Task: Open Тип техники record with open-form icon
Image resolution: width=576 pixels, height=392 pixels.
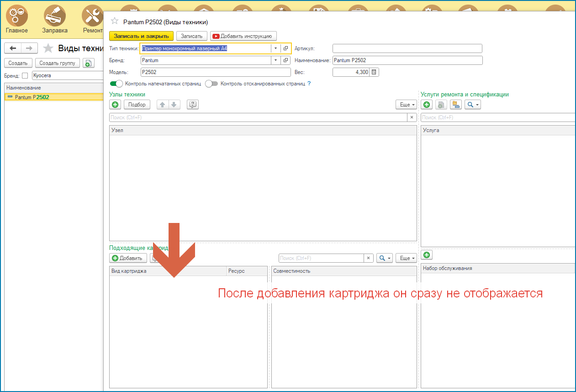Action: pos(286,48)
